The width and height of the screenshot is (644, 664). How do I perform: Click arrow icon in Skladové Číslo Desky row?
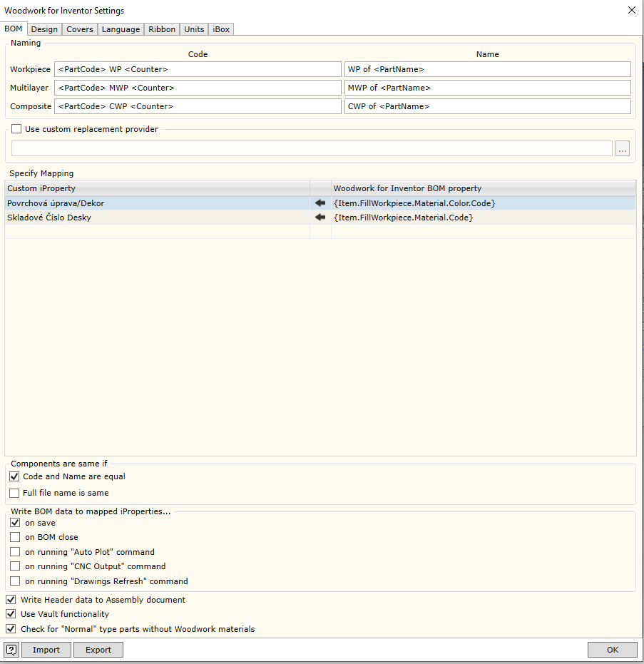[x=320, y=218]
